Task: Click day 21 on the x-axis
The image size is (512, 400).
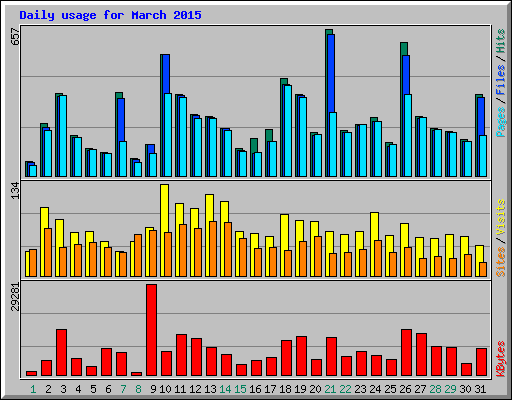Action: click(x=330, y=389)
